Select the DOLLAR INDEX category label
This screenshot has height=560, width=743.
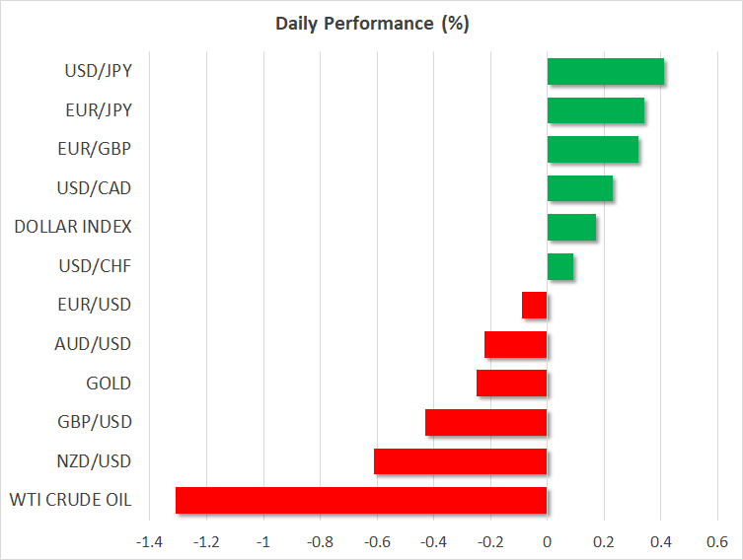73,228
